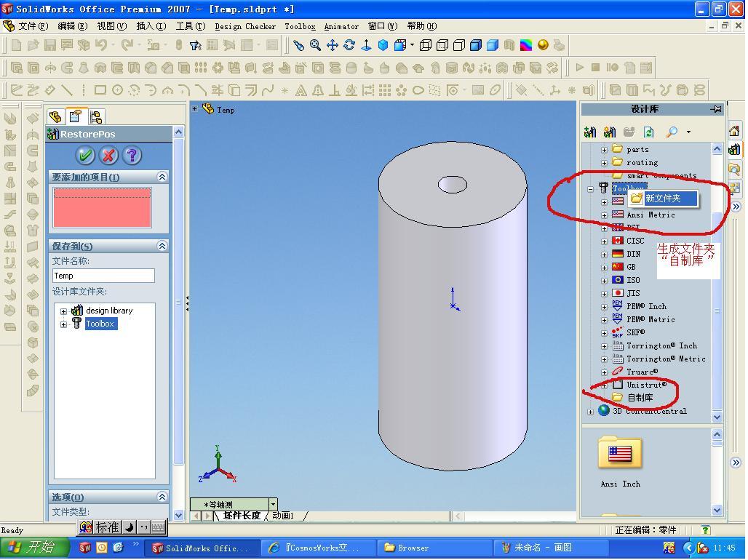748x560 pixels.
Task: Select the Zoom to Area tool
Action: click(315, 45)
